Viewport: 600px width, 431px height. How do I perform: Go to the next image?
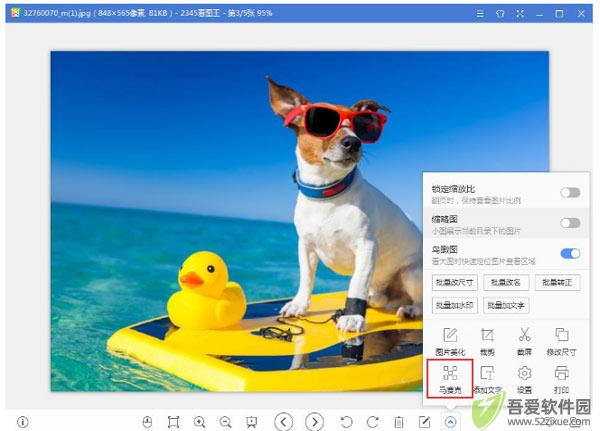315,422
